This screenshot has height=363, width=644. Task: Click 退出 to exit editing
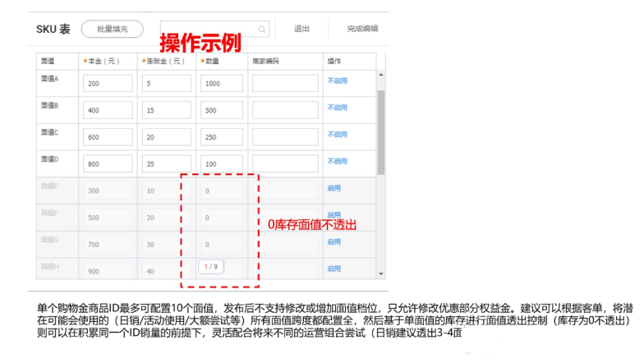(x=301, y=29)
